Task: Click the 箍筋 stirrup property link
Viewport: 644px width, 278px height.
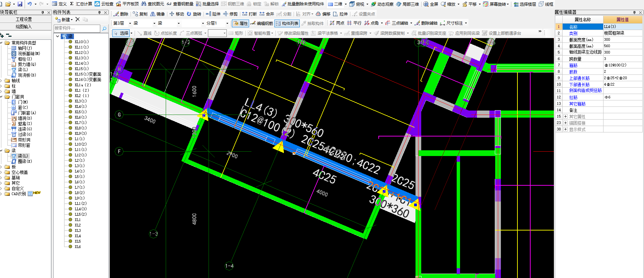Action: tap(573, 65)
